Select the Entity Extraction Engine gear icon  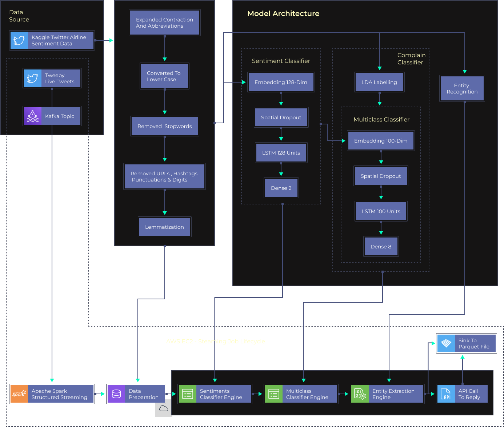(x=360, y=394)
